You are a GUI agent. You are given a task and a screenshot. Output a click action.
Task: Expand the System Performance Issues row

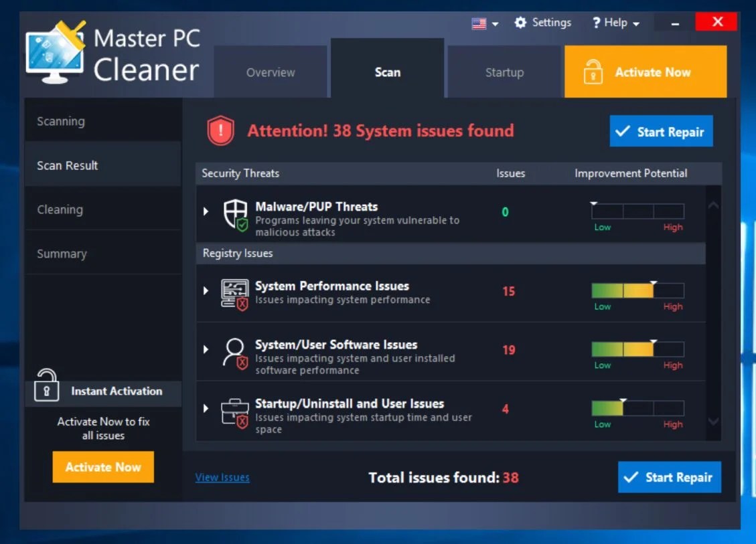click(206, 290)
